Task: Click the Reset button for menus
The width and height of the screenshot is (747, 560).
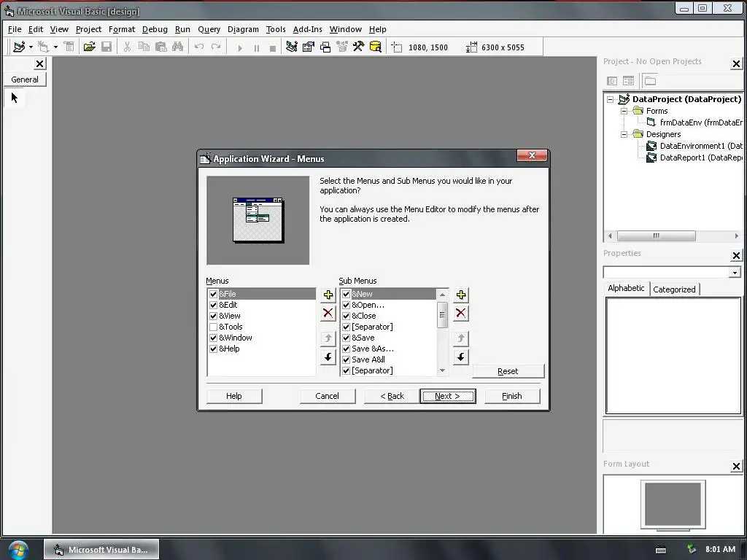Action: pos(508,371)
